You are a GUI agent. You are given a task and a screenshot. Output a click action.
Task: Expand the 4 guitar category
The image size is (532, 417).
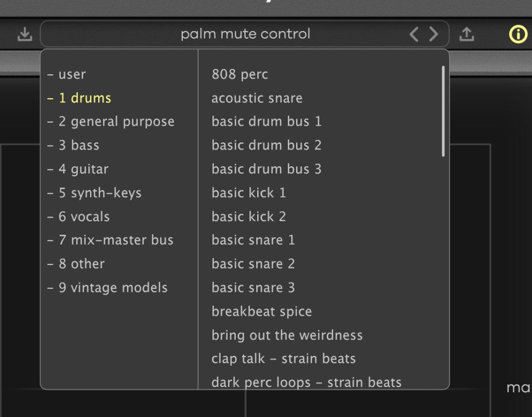click(78, 169)
